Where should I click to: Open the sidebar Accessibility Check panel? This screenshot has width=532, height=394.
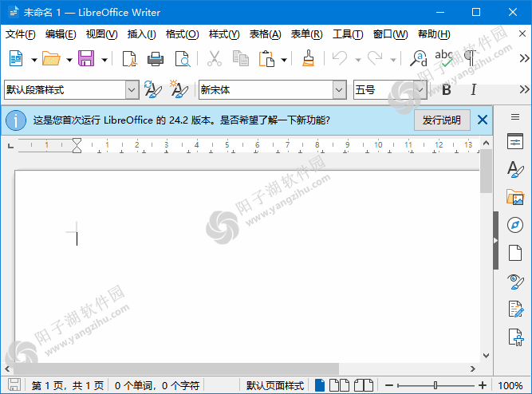[x=516, y=337]
